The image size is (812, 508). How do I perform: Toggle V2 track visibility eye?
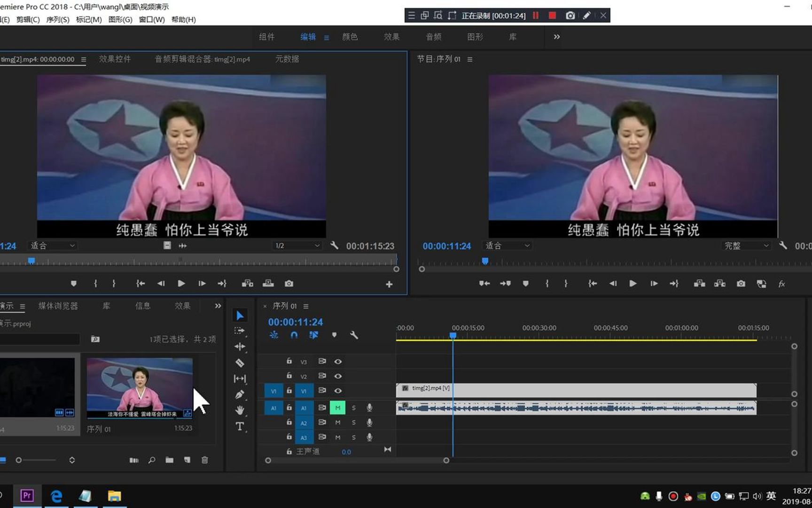tap(338, 376)
